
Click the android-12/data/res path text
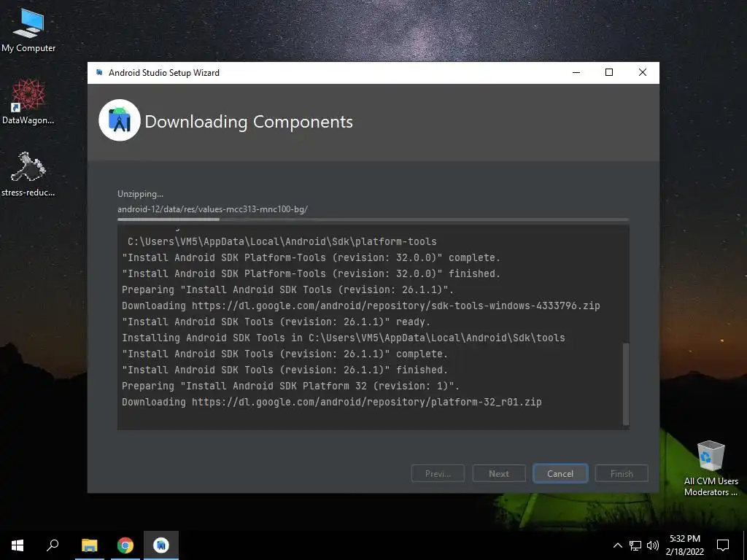pos(212,209)
